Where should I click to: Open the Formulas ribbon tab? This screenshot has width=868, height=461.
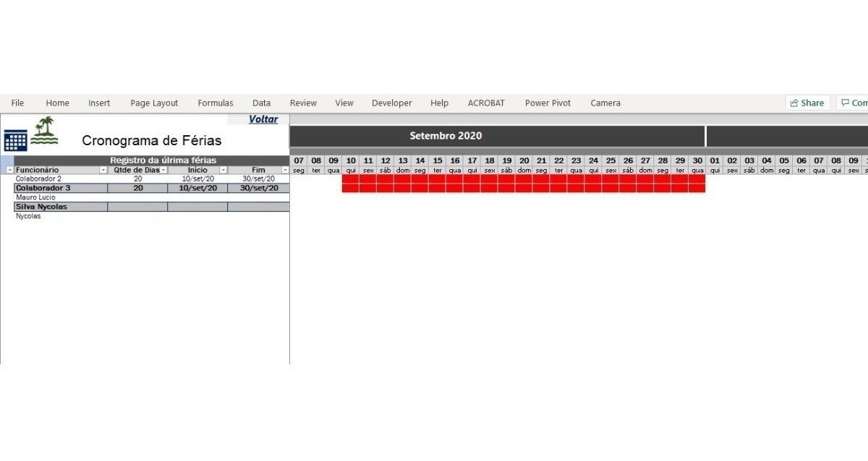click(216, 103)
